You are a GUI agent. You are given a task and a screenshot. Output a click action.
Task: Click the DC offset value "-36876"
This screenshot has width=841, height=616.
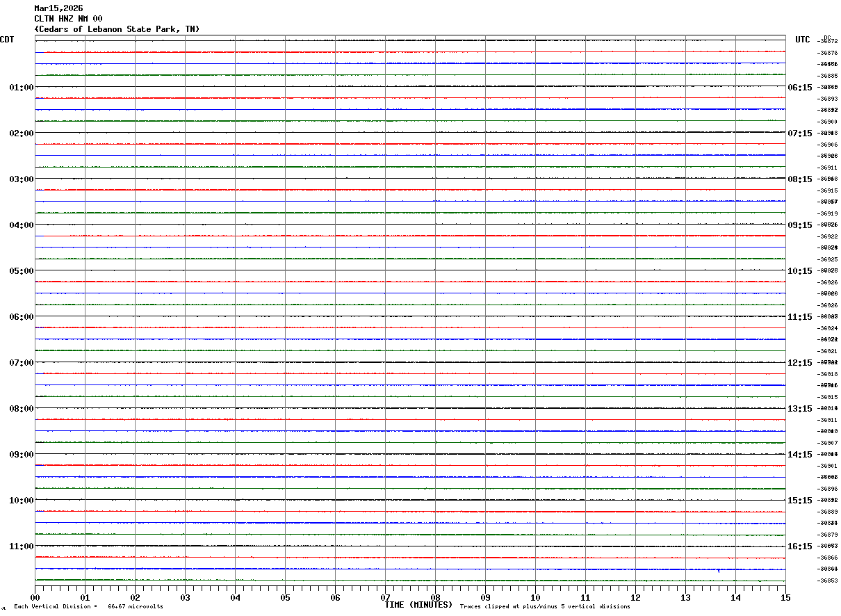coord(828,53)
